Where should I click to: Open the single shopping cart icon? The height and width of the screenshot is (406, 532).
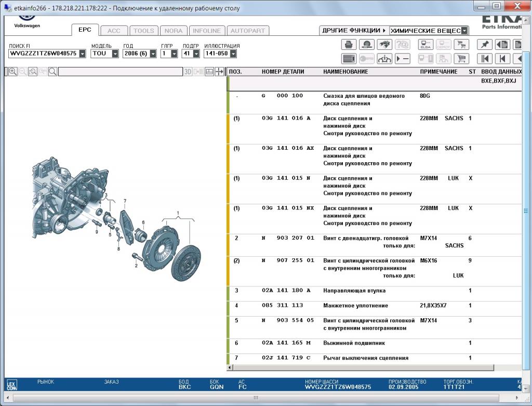[461, 59]
